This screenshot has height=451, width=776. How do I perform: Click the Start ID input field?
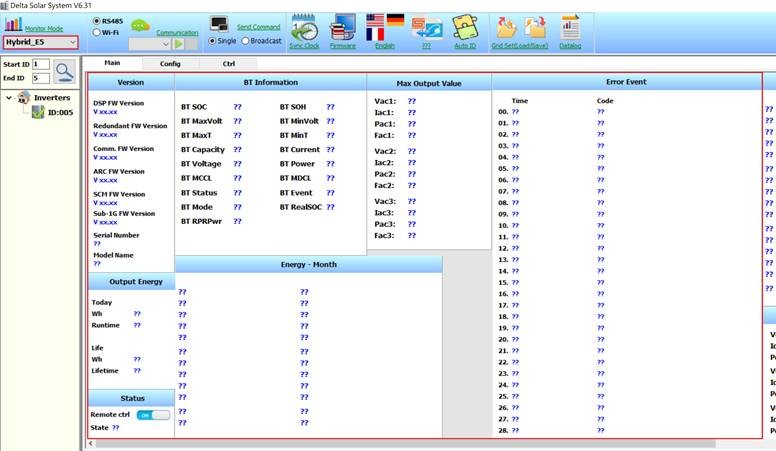point(41,64)
